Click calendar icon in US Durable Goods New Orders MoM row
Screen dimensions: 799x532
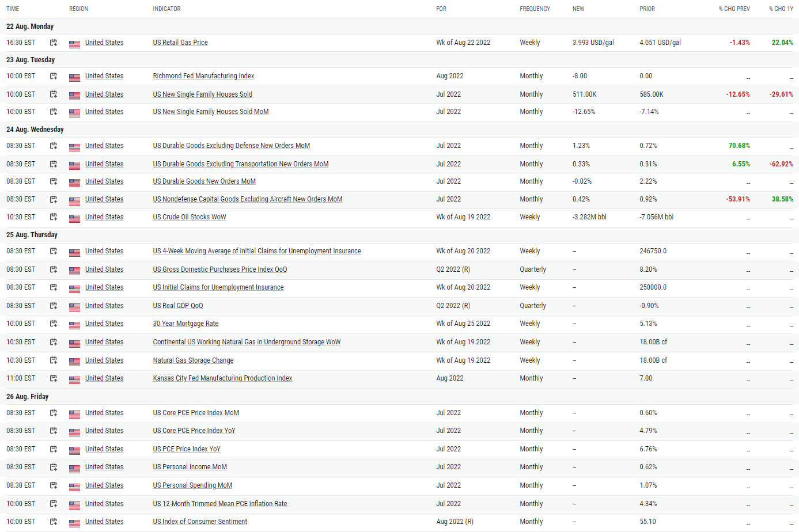(54, 181)
